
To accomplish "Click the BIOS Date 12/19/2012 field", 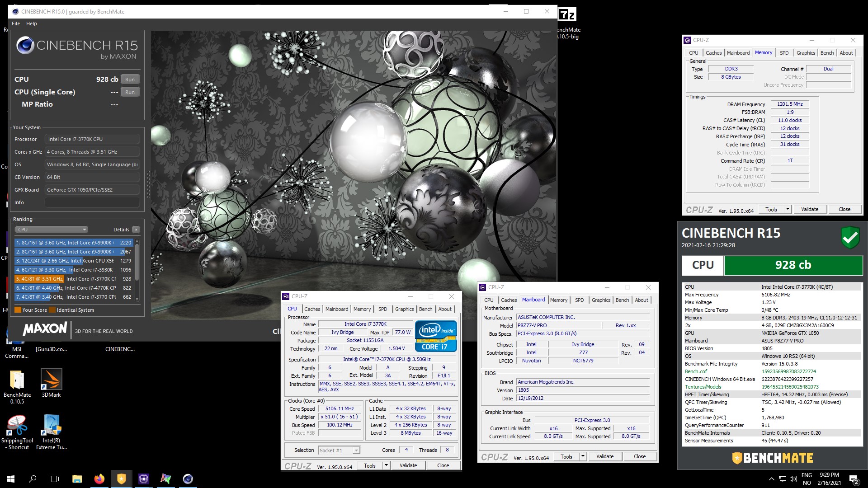I will click(583, 398).
